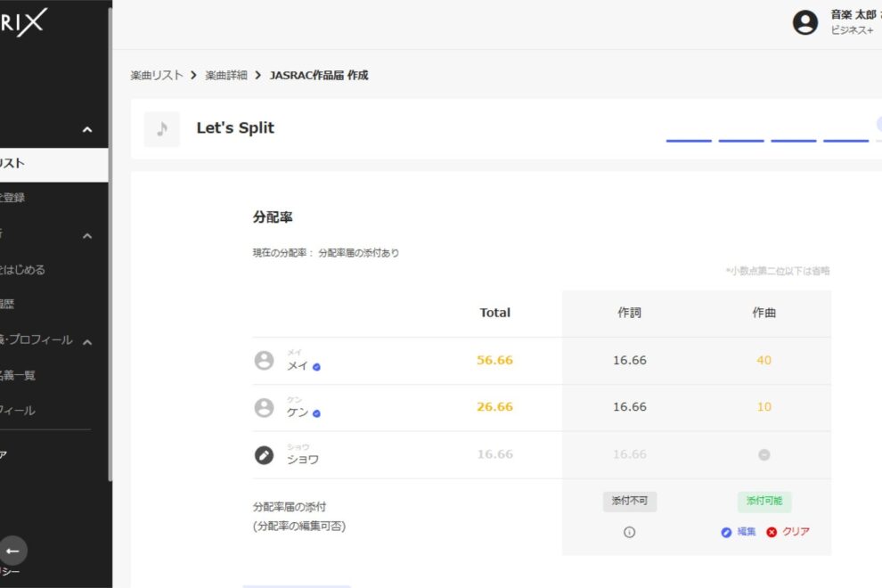Click the 添付不可 button
Screen dimensions: 882x588
(x=629, y=501)
